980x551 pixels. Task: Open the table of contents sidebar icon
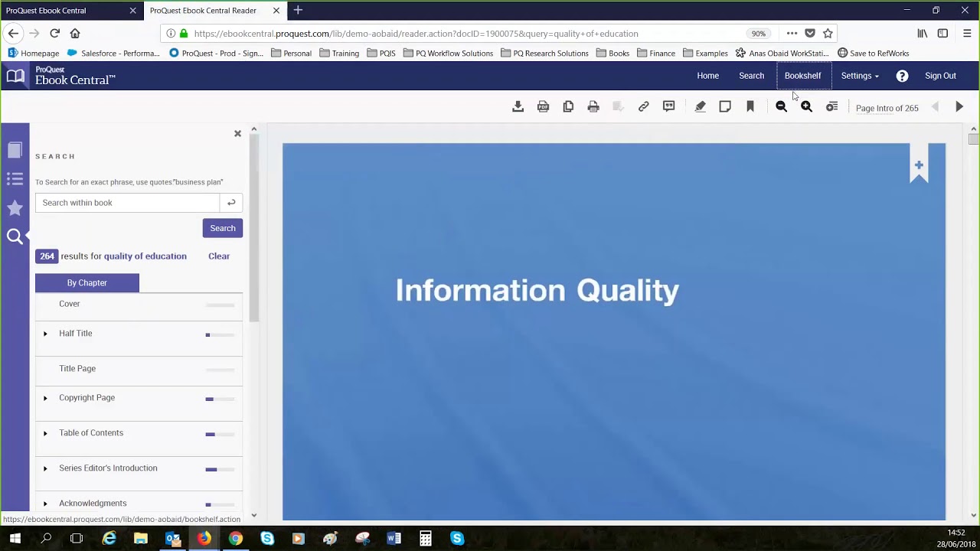[x=15, y=179]
